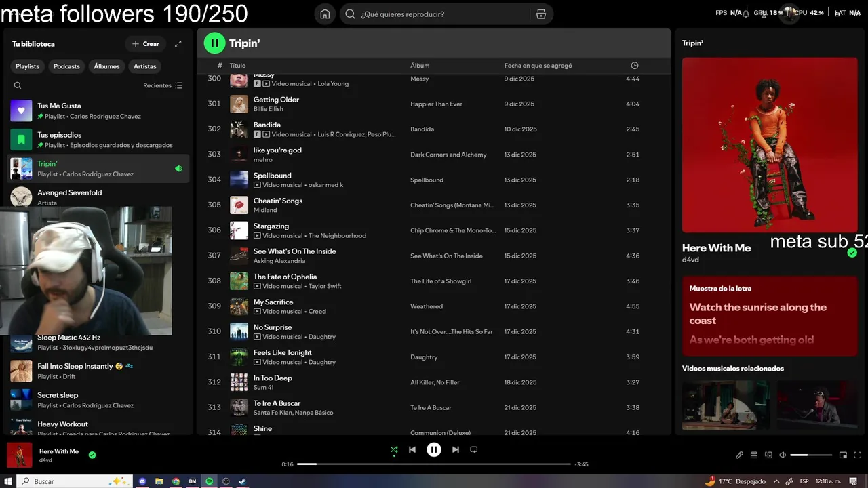Viewport: 868px width, 488px height.
Task: Click the Here With Me title in sidebar
Action: [716, 248]
